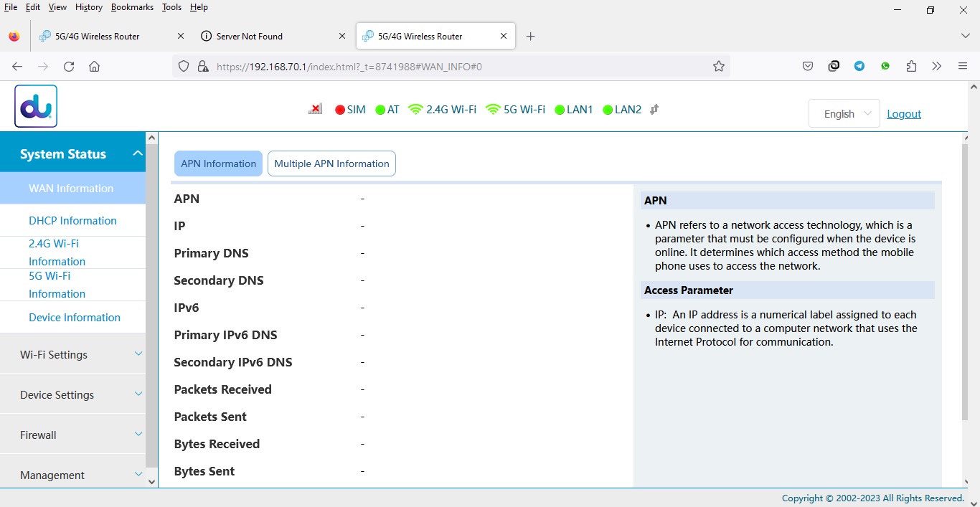Bookmark this page with the star icon
Image resolution: width=980 pixels, height=507 pixels.
tap(718, 67)
